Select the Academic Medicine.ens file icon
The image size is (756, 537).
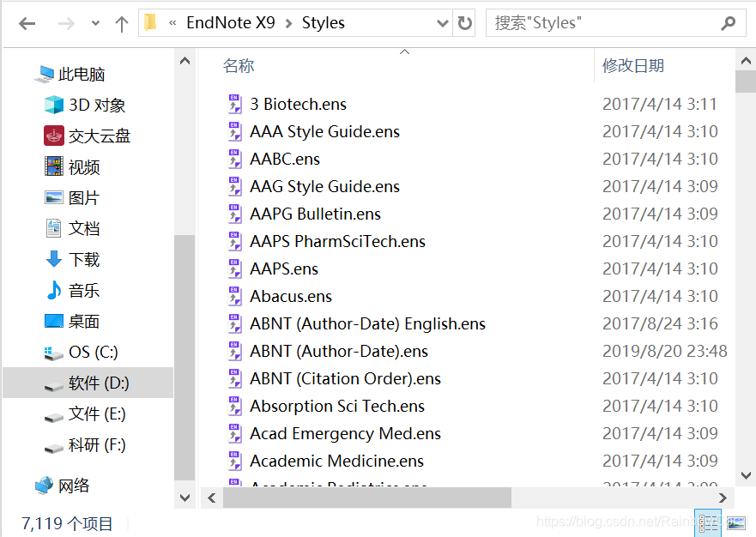(234, 462)
